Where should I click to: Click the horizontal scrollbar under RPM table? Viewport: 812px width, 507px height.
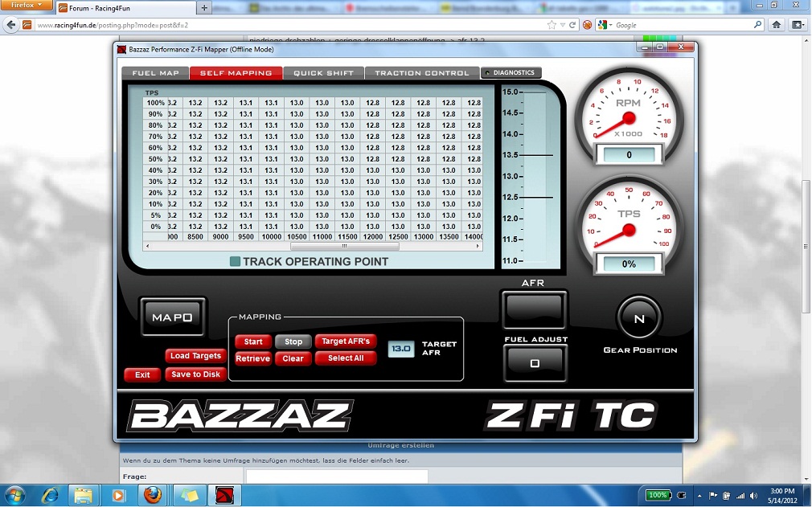322,246
